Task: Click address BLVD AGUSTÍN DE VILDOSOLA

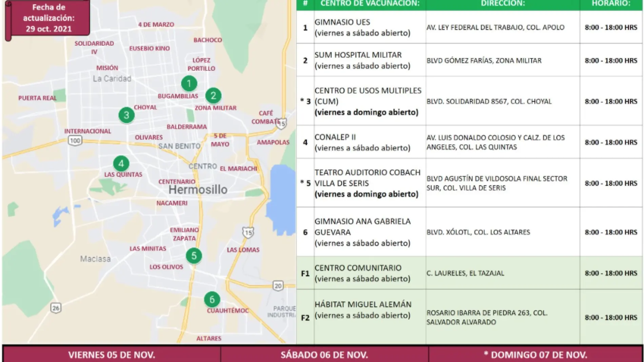Action: [497, 183]
